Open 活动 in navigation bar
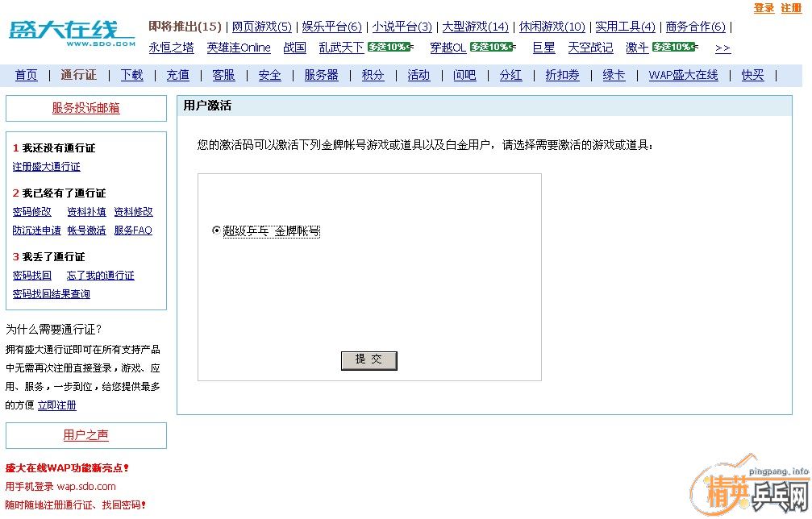The image size is (812, 519). [x=418, y=75]
